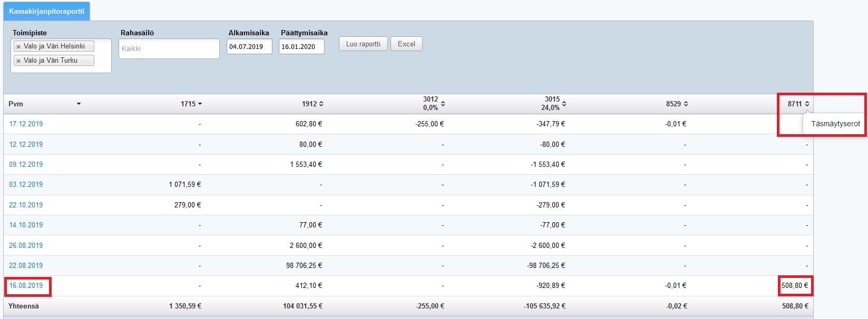Image resolution: width=868 pixels, height=319 pixels.
Task: Sort by column 8529 arrows
Action: tap(686, 104)
